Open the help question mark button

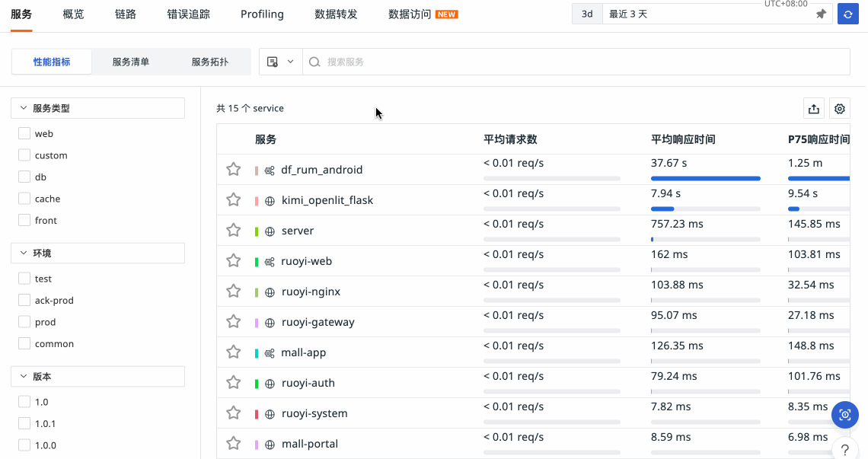pos(844,450)
